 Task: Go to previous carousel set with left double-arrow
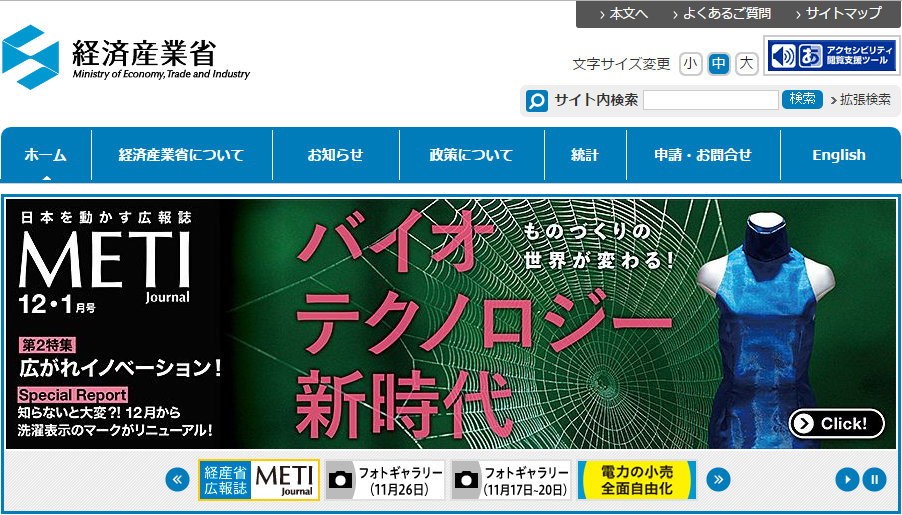[177, 479]
